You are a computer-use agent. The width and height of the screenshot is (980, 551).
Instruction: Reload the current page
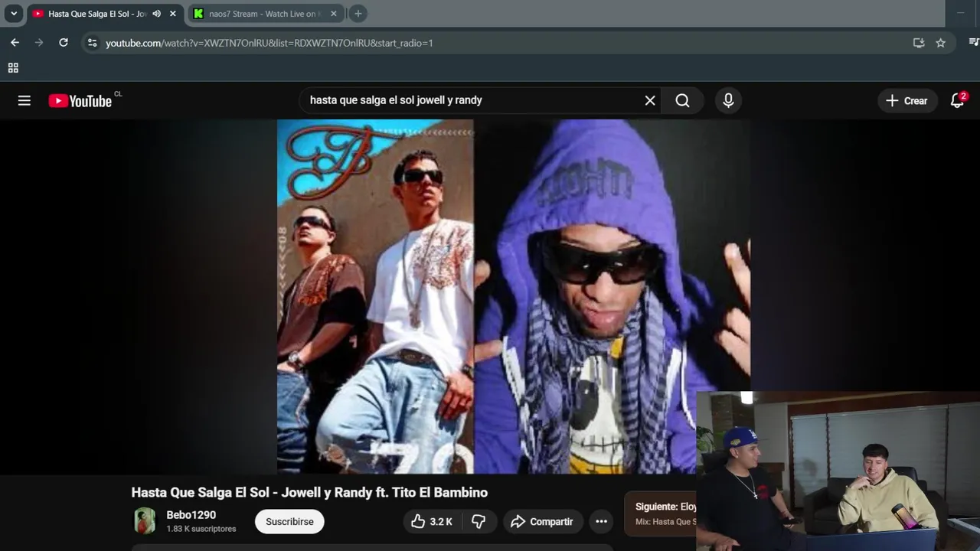coord(64,43)
